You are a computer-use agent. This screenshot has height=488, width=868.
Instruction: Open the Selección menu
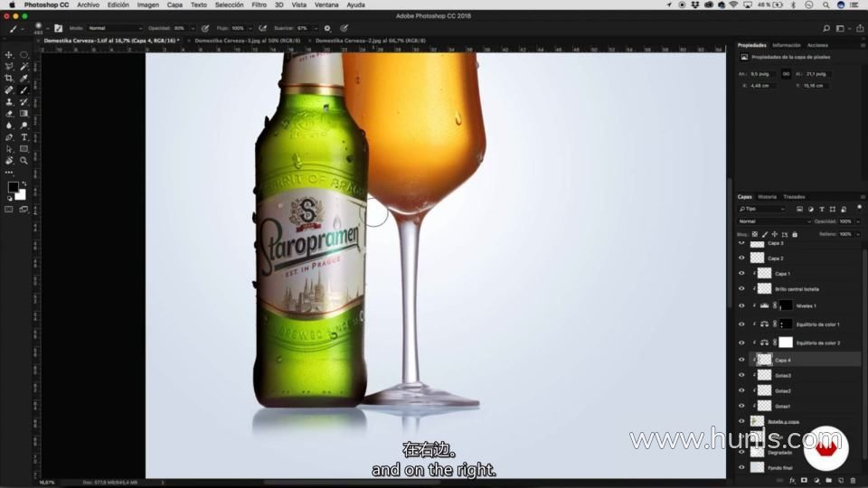coord(229,5)
